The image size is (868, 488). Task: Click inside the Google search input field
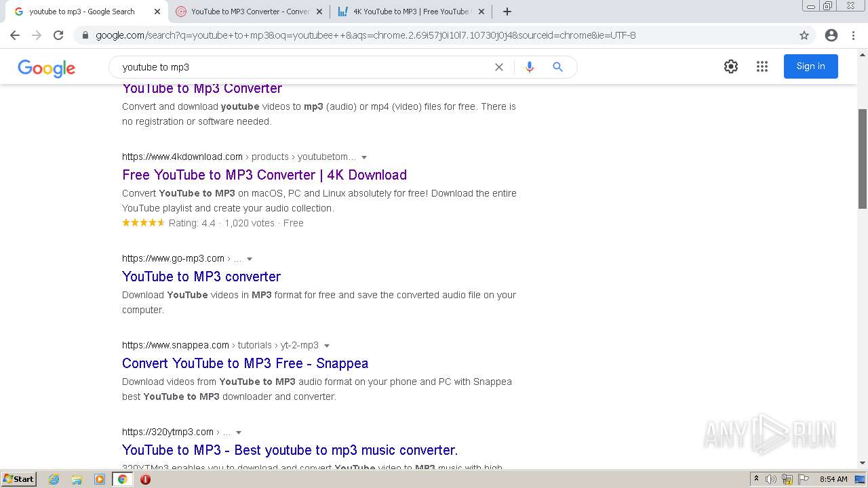(305, 67)
